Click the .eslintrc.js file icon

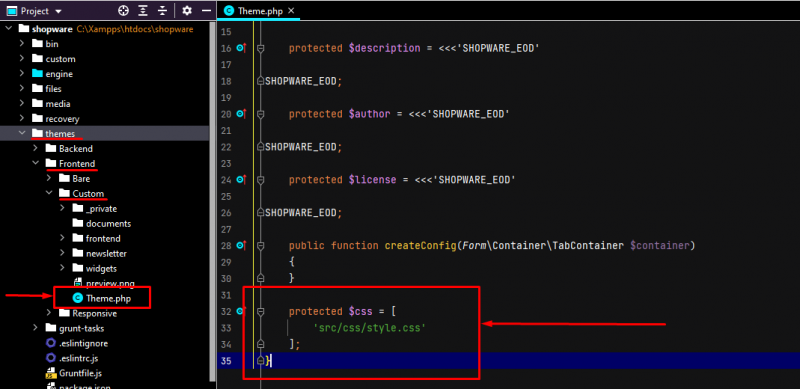[51, 358]
